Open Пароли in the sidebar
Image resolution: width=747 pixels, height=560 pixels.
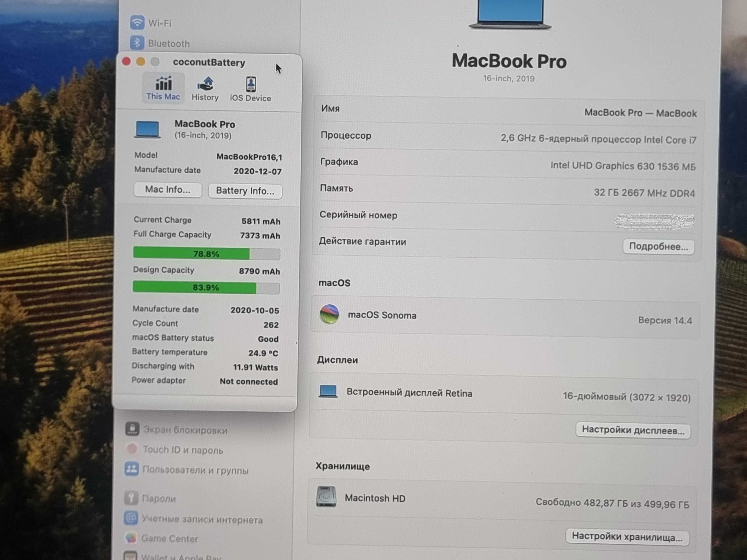click(150, 498)
